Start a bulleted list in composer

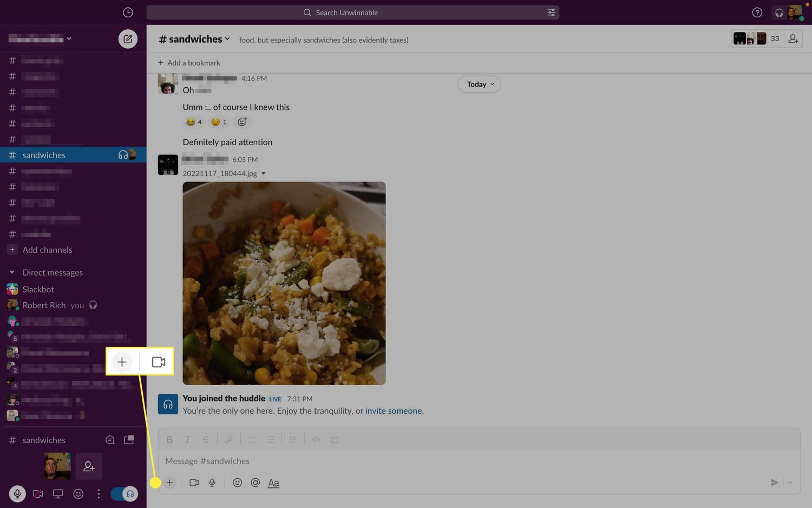tap(270, 440)
